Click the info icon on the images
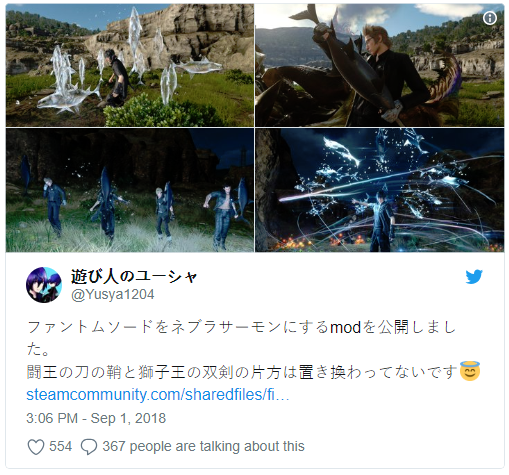 coord(489,18)
